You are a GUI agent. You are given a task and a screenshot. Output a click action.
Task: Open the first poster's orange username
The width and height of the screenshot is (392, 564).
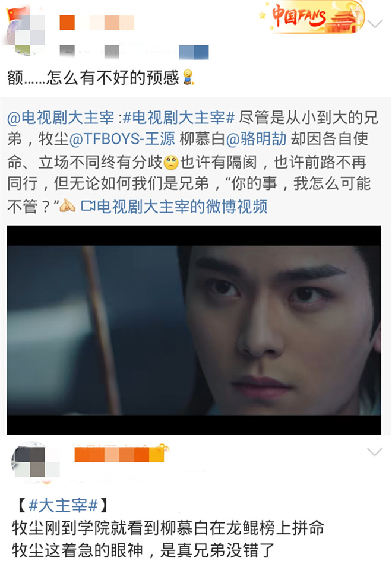click(x=97, y=23)
